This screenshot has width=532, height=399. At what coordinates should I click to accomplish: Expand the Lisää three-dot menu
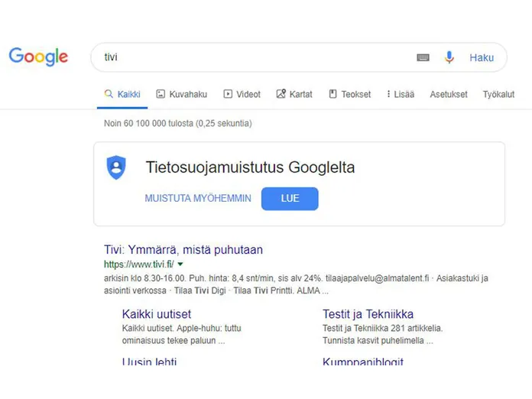click(x=401, y=94)
